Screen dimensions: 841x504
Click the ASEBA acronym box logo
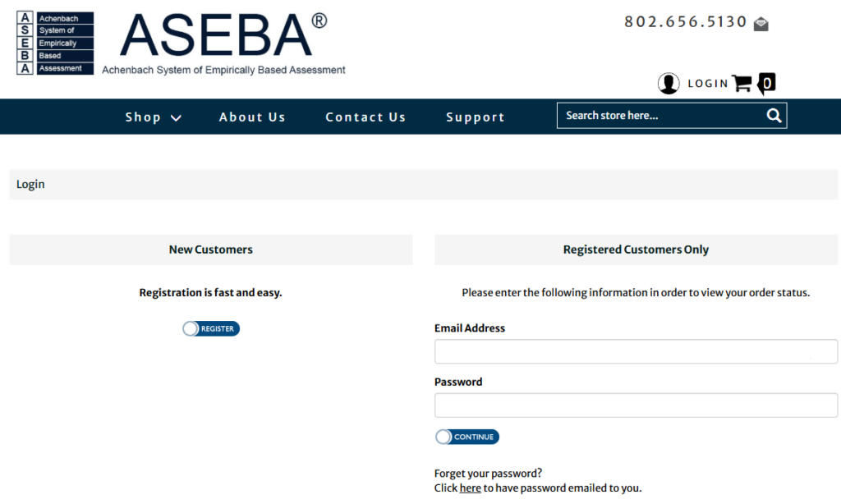(x=54, y=44)
